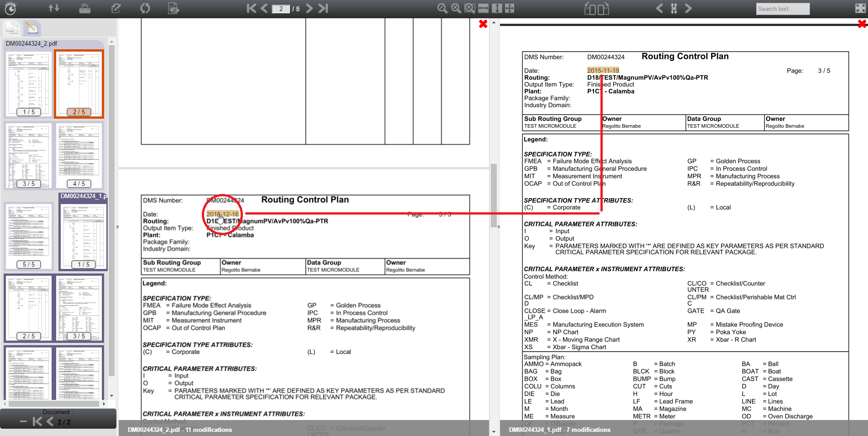
Task: Go to the last page
Action: click(323, 8)
